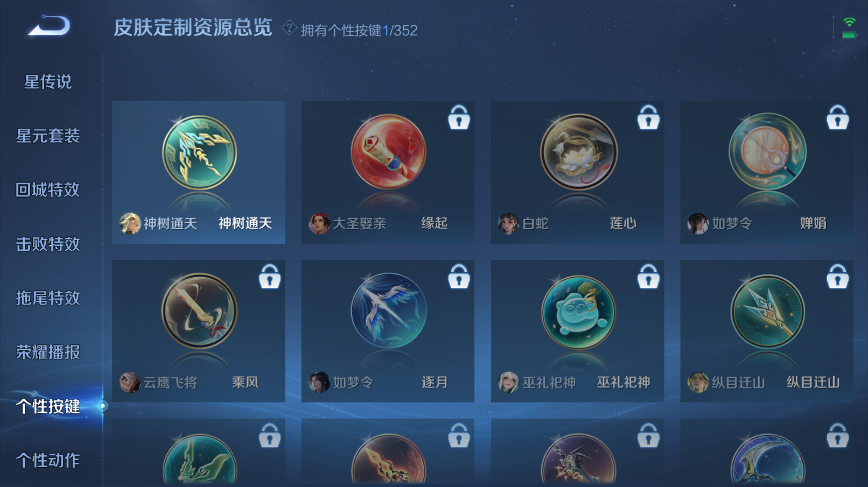Select the 逐月 winged bow key icon

pyautogui.click(x=388, y=310)
